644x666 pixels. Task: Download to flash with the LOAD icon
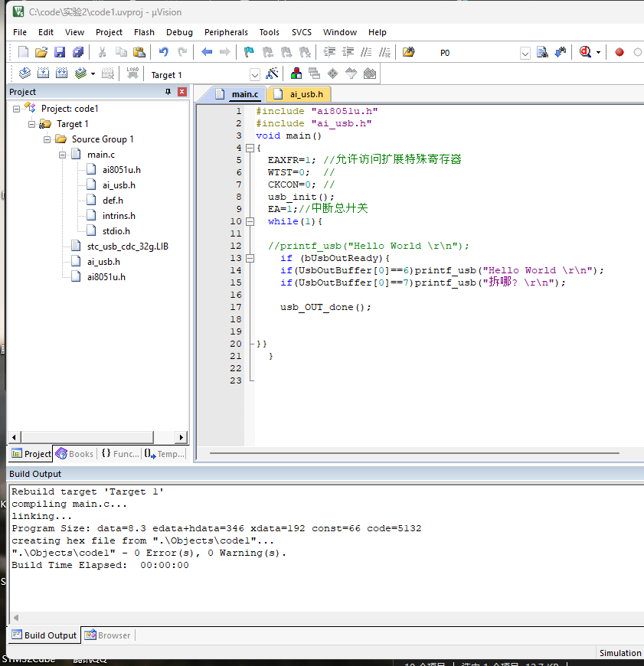(x=132, y=73)
